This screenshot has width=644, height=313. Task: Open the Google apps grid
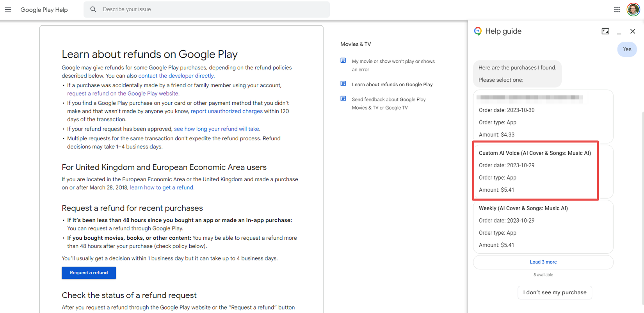coord(617,9)
